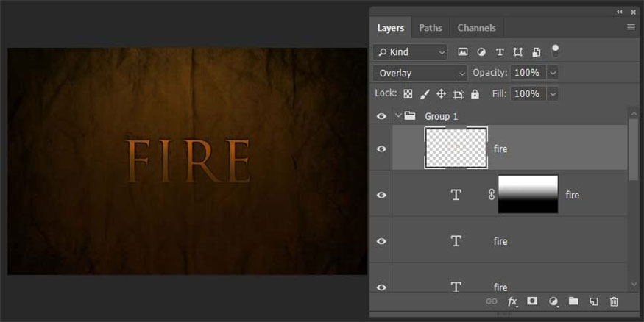This screenshot has width=644, height=322.
Task: Click the type layer filter icon
Action: tap(500, 52)
